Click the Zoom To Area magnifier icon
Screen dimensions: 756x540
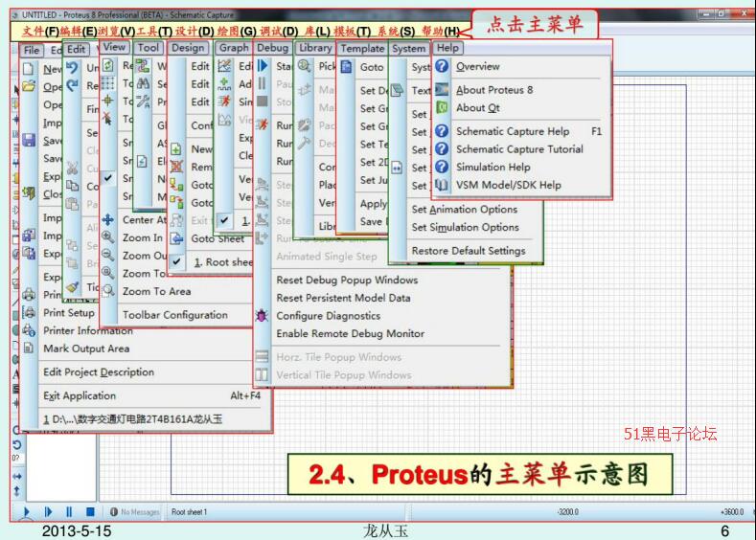(108, 291)
